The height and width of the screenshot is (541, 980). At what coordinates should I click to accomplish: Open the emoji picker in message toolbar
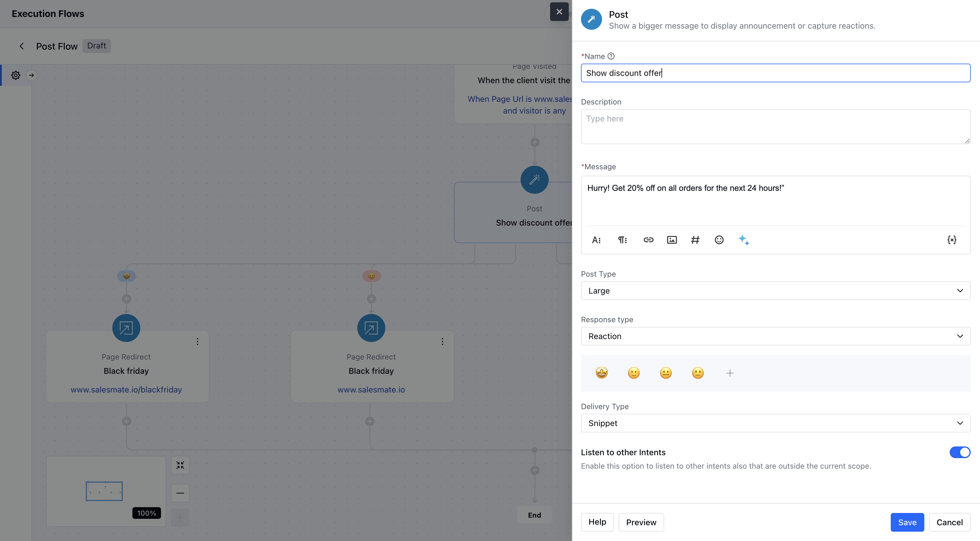tap(719, 240)
